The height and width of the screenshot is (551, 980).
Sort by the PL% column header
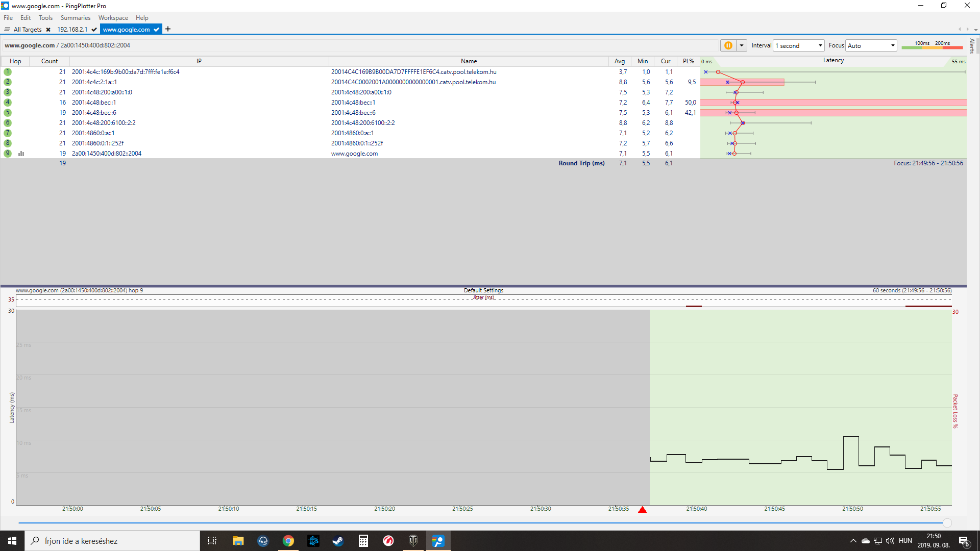click(x=688, y=61)
